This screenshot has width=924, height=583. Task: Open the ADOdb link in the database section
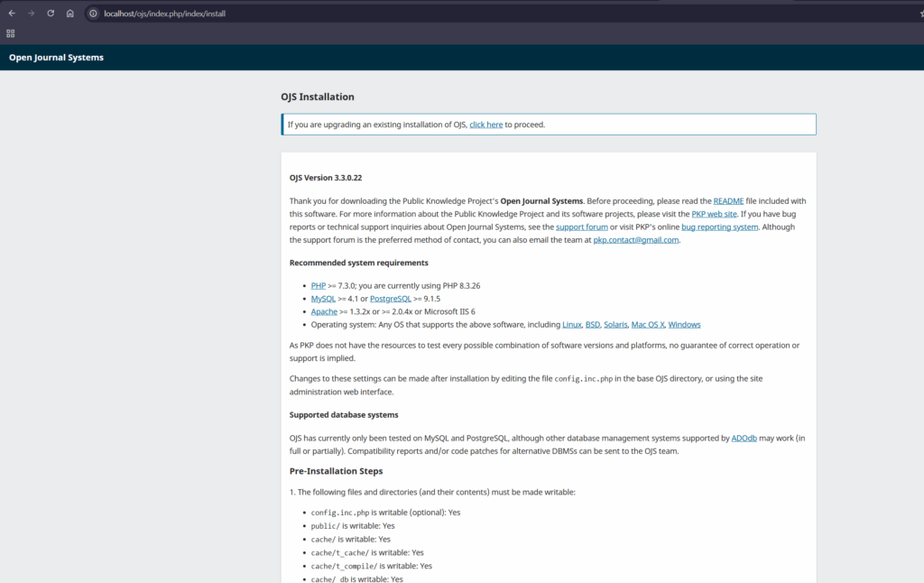coord(744,438)
